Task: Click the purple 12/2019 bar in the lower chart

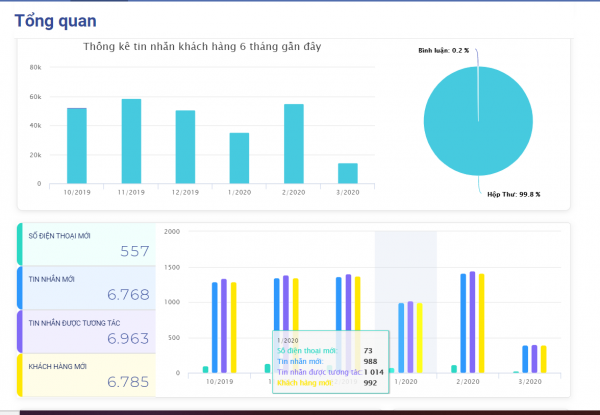Action: click(348, 323)
